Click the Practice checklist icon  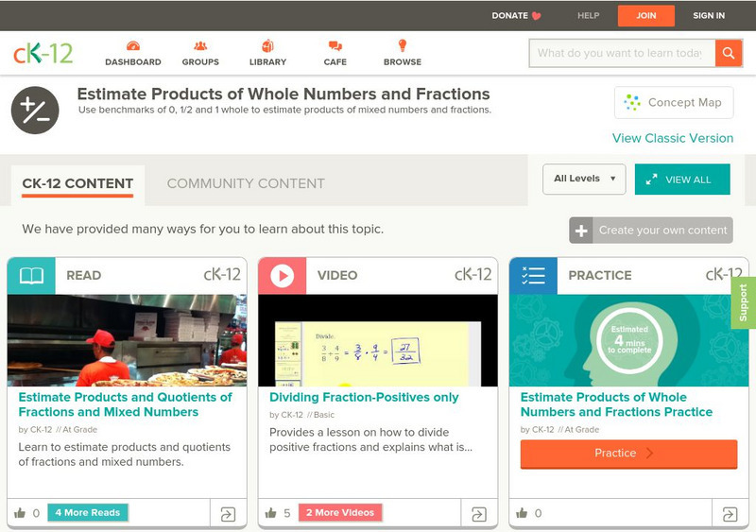(533, 276)
